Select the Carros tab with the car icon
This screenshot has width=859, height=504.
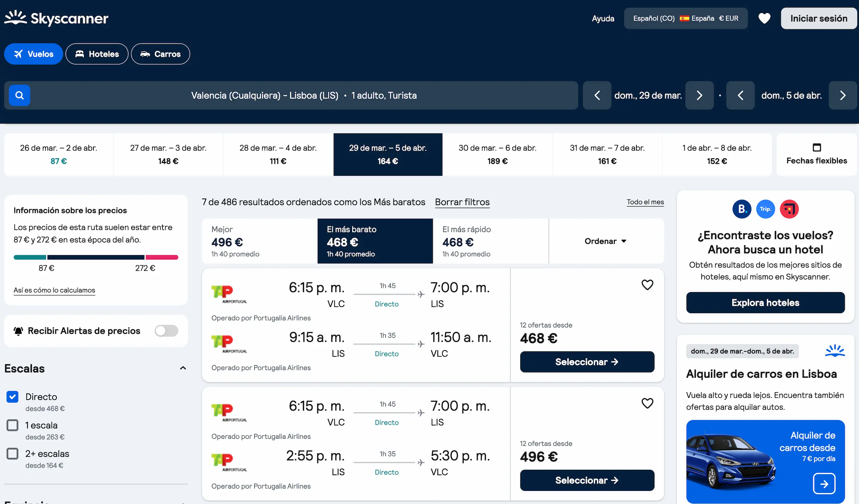click(x=160, y=54)
